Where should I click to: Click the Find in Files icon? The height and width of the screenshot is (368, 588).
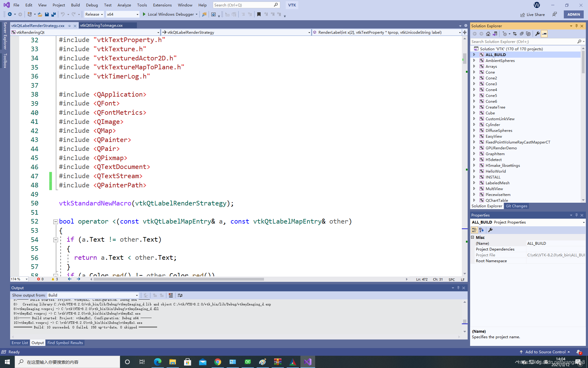click(x=204, y=14)
